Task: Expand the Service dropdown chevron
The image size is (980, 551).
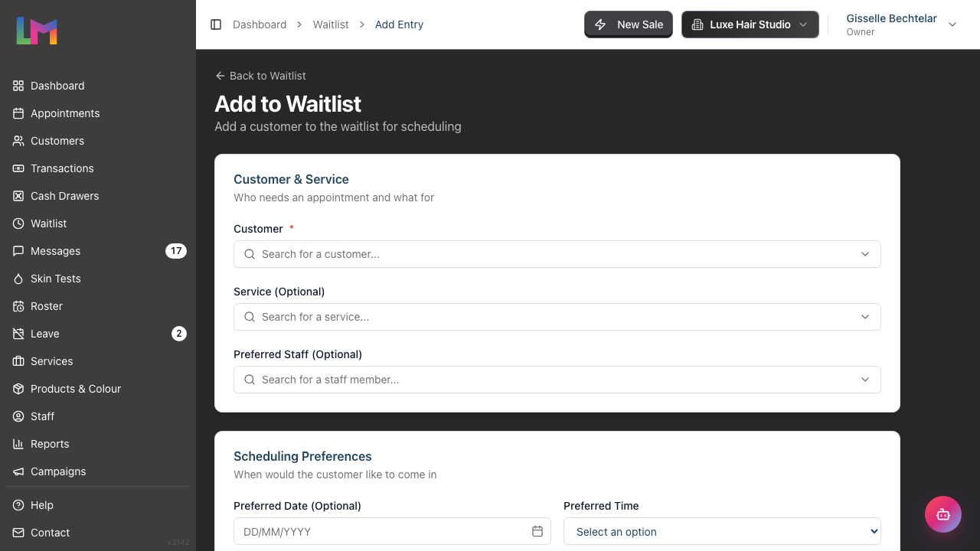Action: tap(865, 317)
